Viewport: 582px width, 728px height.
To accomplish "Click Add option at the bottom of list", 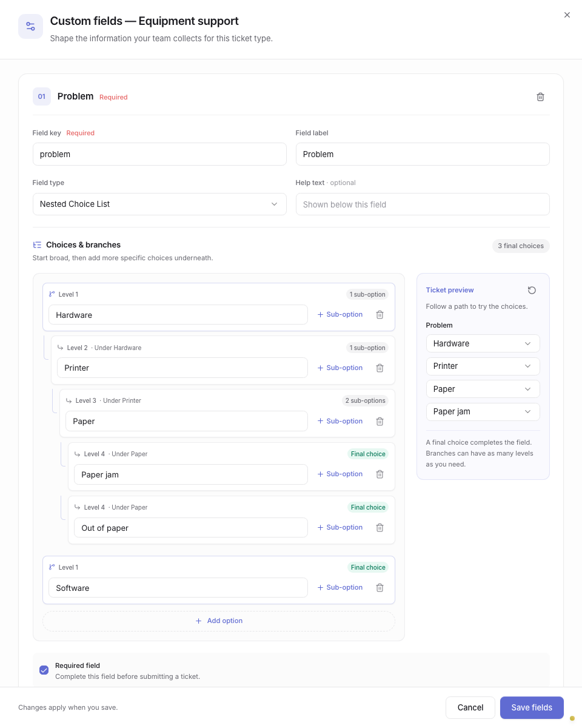I will click(219, 621).
